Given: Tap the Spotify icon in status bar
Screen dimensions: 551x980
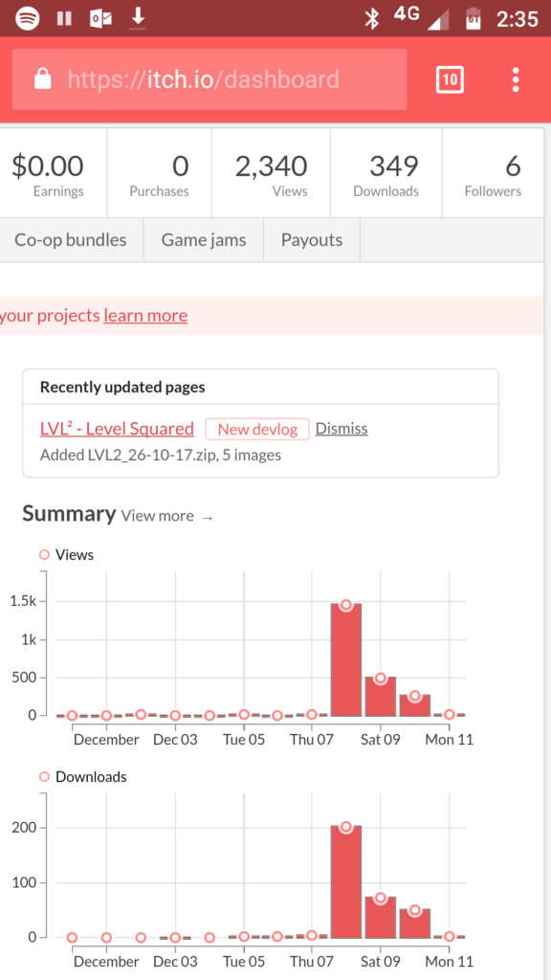Looking at the screenshot, I should click(28, 18).
